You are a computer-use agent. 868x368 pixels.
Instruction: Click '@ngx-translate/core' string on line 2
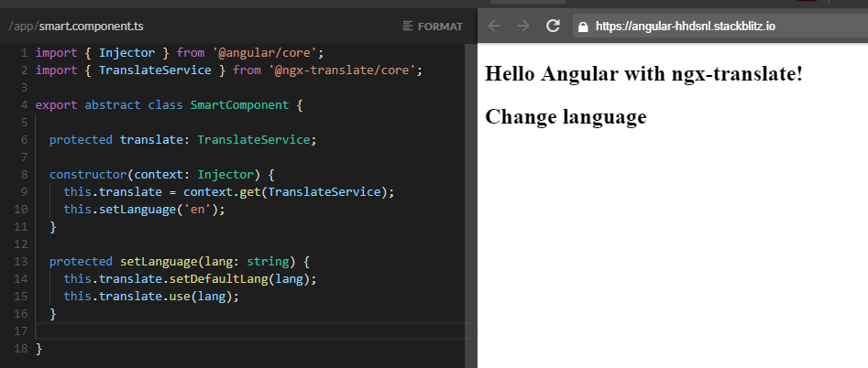point(342,70)
